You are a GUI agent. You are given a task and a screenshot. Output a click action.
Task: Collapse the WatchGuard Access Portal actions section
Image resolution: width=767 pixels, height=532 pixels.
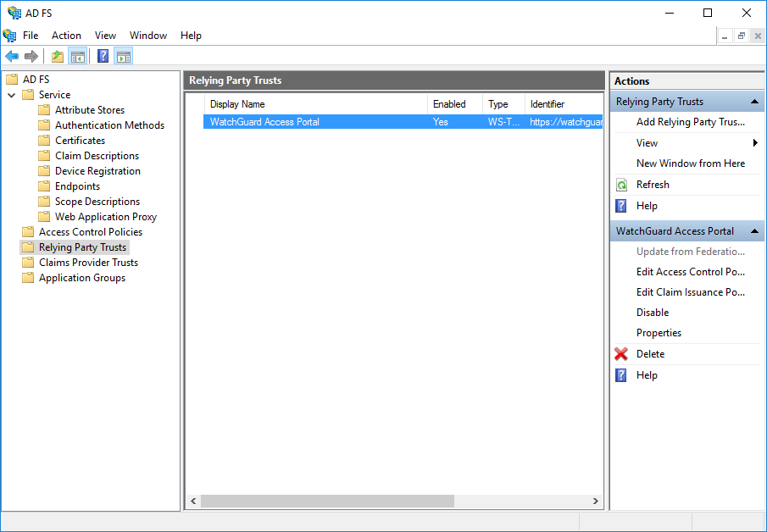tap(754, 231)
